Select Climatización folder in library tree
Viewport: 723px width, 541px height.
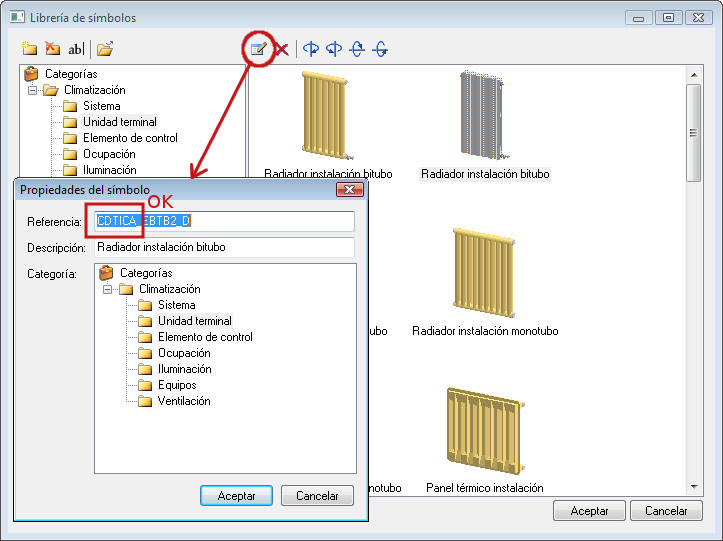click(x=95, y=90)
